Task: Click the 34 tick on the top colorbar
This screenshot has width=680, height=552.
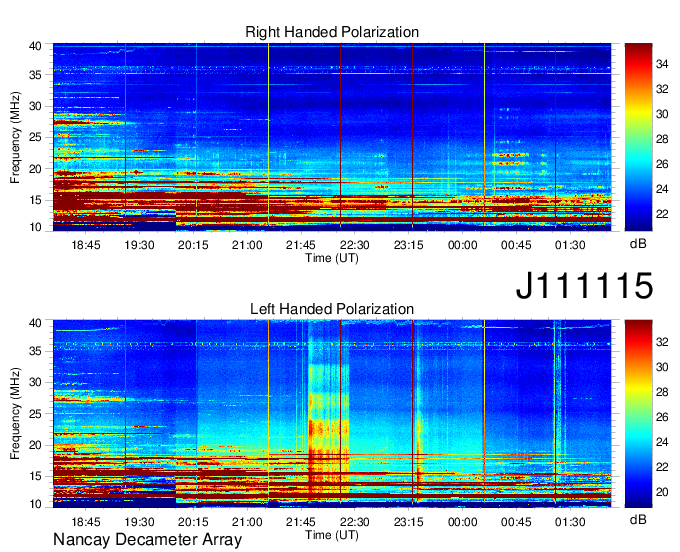Action: (x=662, y=64)
